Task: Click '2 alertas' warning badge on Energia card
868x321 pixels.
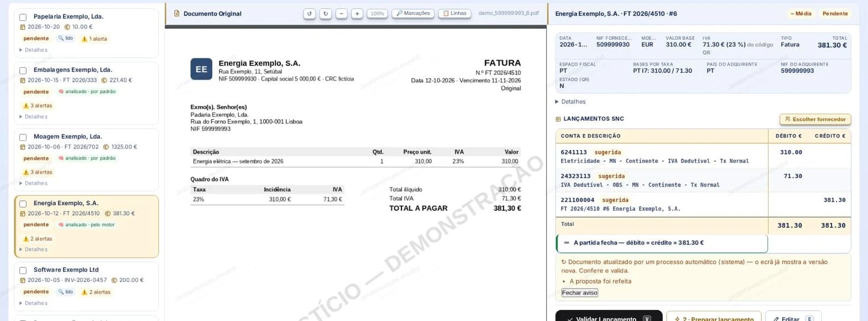Action: (38, 239)
